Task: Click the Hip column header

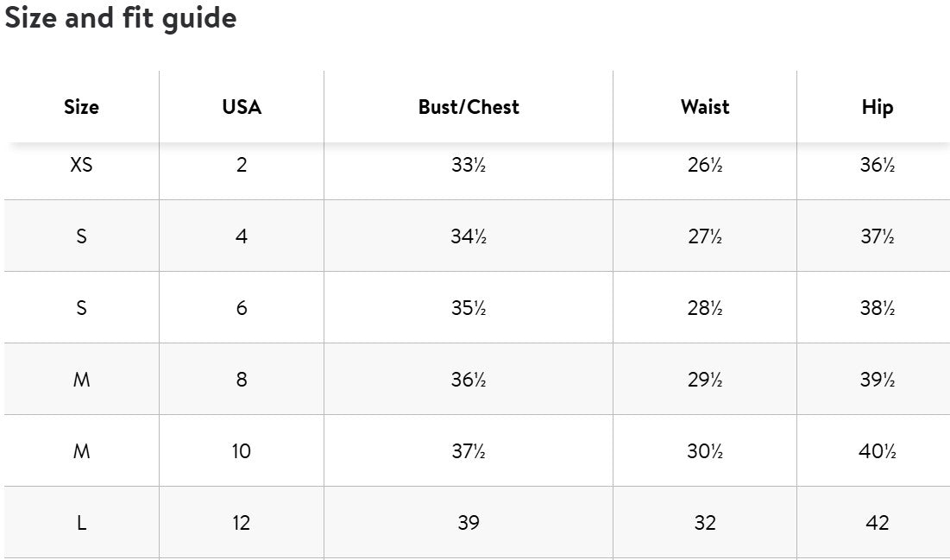Action: (x=877, y=107)
